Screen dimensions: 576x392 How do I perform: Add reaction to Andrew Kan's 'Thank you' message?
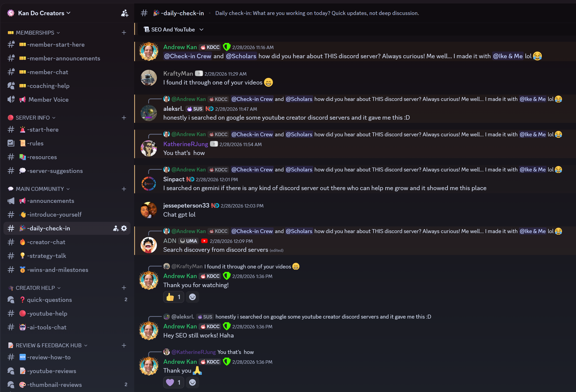(192, 382)
